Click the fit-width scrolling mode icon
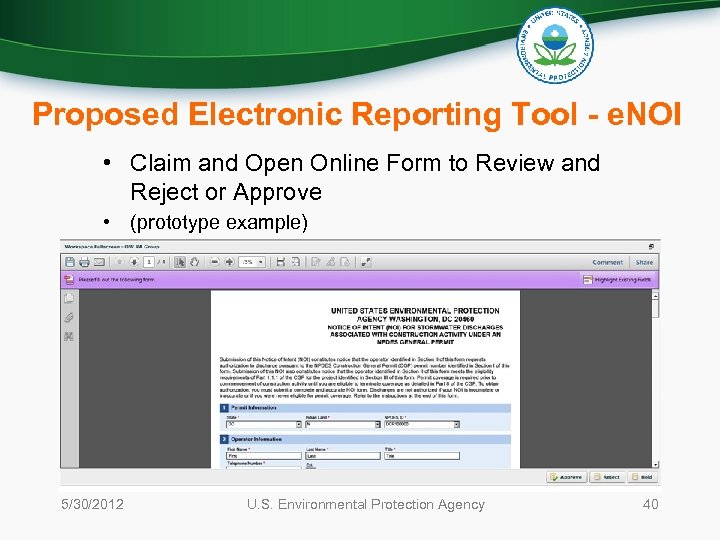This screenshot has height=540, width=720. [281, 262]
